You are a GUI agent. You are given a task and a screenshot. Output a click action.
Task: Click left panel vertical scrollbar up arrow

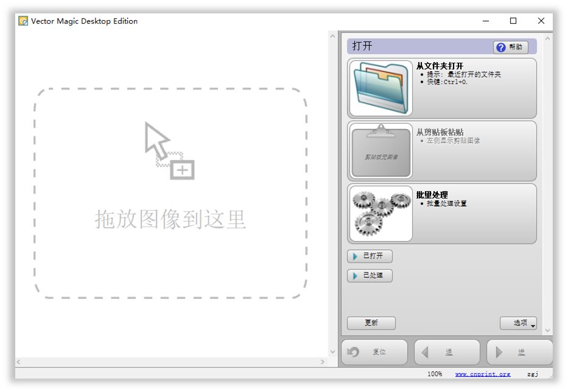coord(332,36)
